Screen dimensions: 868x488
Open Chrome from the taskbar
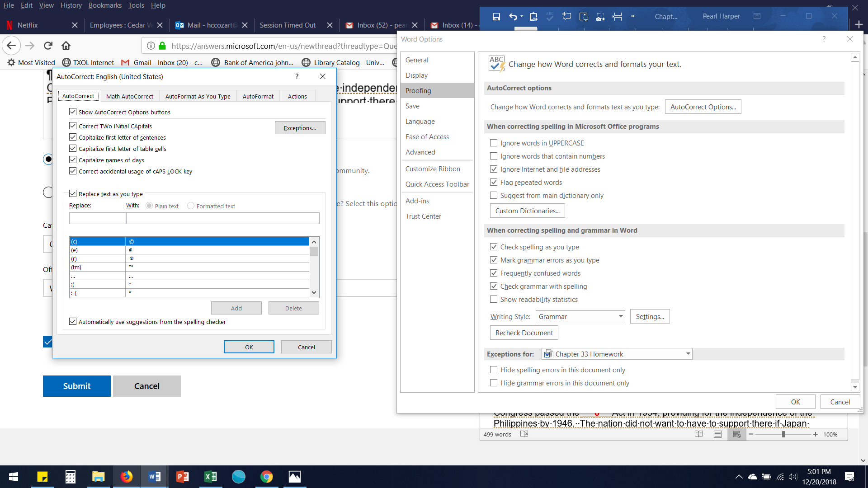267,477
